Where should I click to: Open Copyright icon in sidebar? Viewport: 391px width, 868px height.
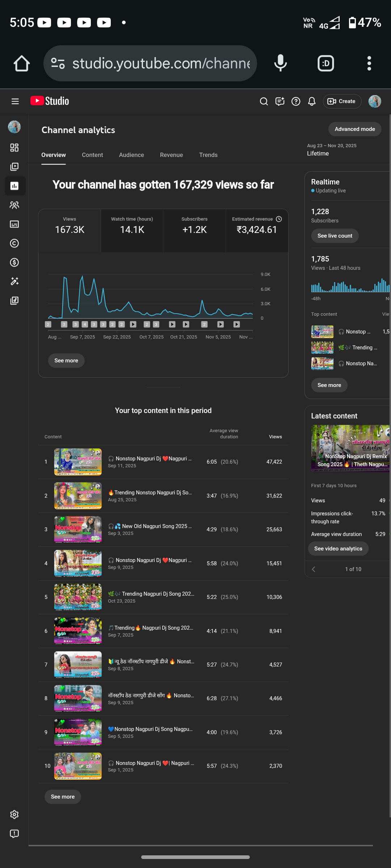pos(14,243)
